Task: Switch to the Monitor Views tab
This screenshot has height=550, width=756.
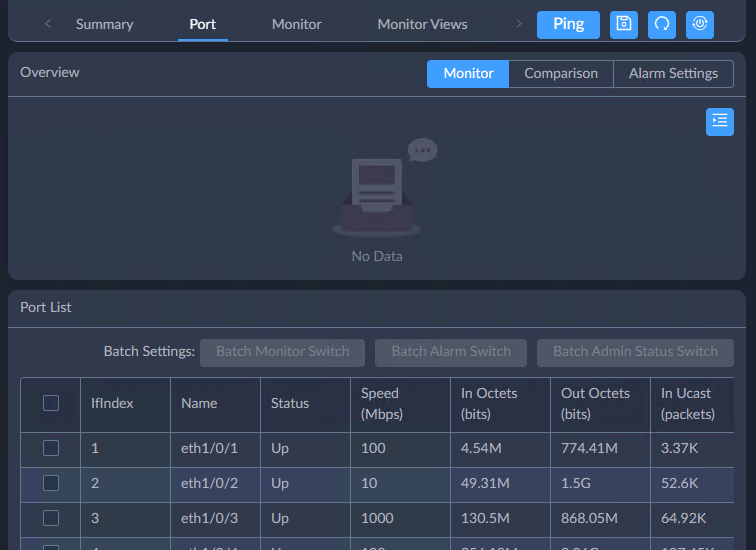Action: (x=422, y=24)
